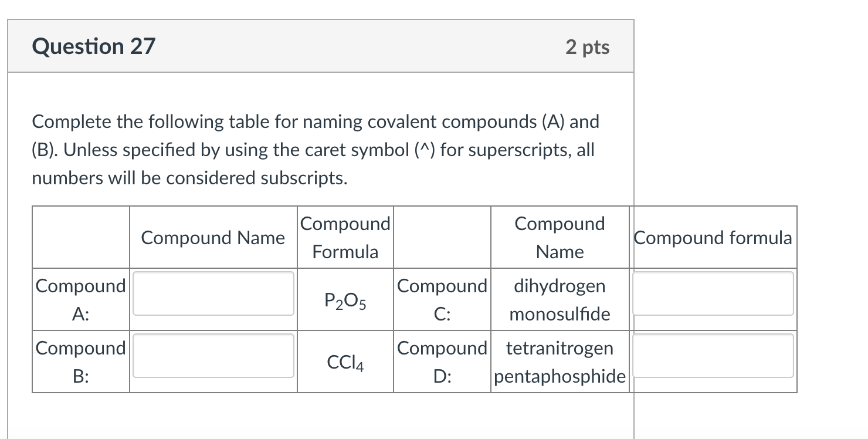The image size is (868, 439).
Task: Click the Compound D row label
Action: click(442, 361)
